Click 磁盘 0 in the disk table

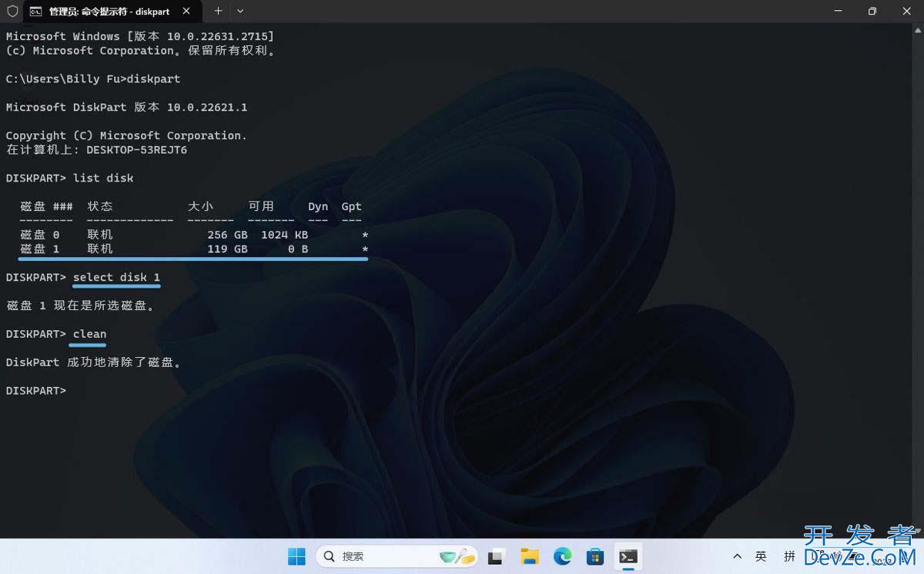point(39,235)
